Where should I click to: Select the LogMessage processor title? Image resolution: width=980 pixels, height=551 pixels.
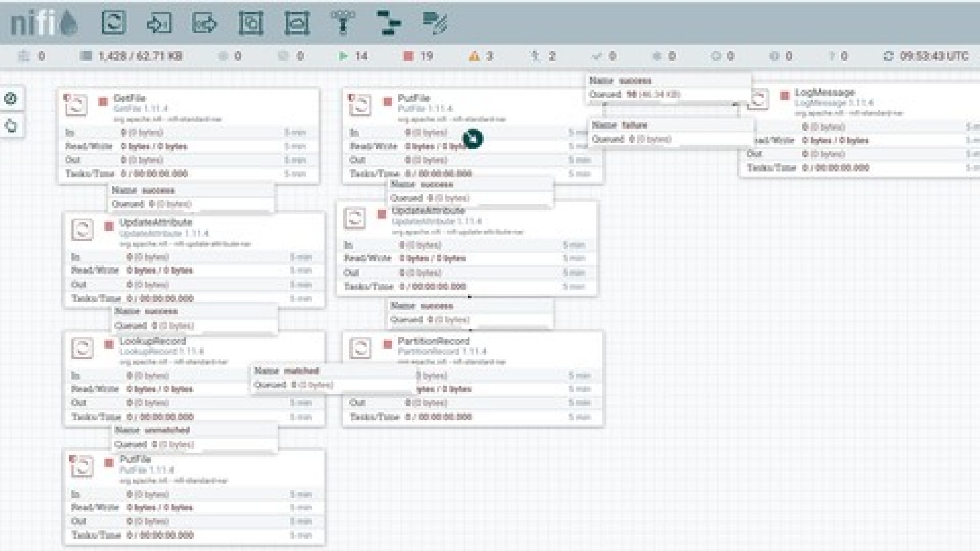pos(825,92)
